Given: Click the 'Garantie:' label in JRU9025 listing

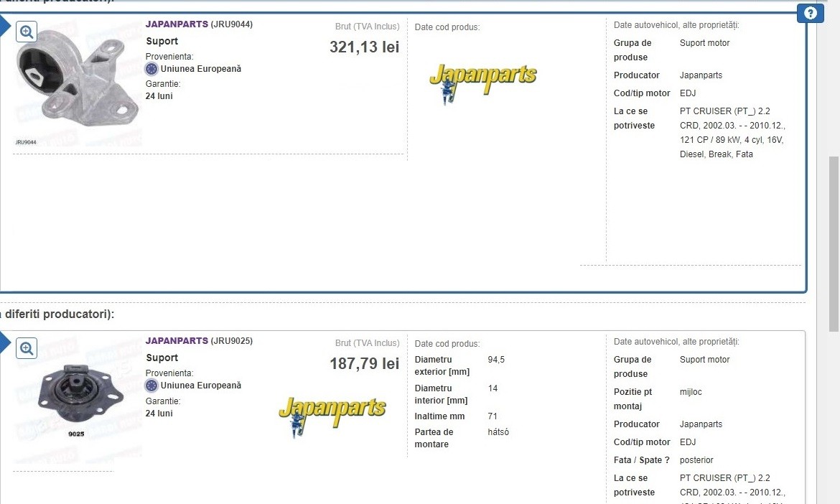Looking at the screenshot, I should click(x=163, y=401).
